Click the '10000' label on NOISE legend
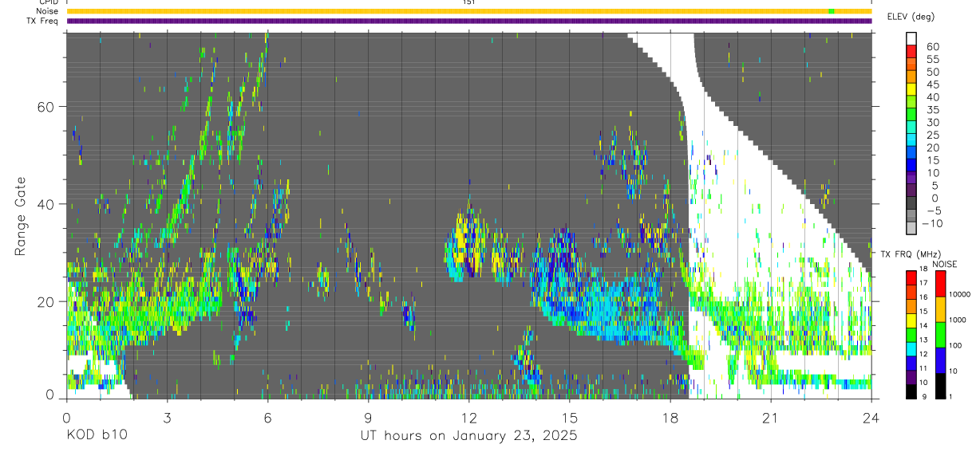The height and width of the screenshot is (452, 980). [x=960, y=294]
